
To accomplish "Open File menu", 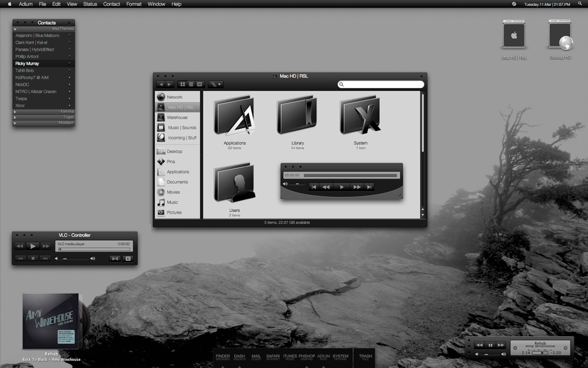I will coord(42,4).
